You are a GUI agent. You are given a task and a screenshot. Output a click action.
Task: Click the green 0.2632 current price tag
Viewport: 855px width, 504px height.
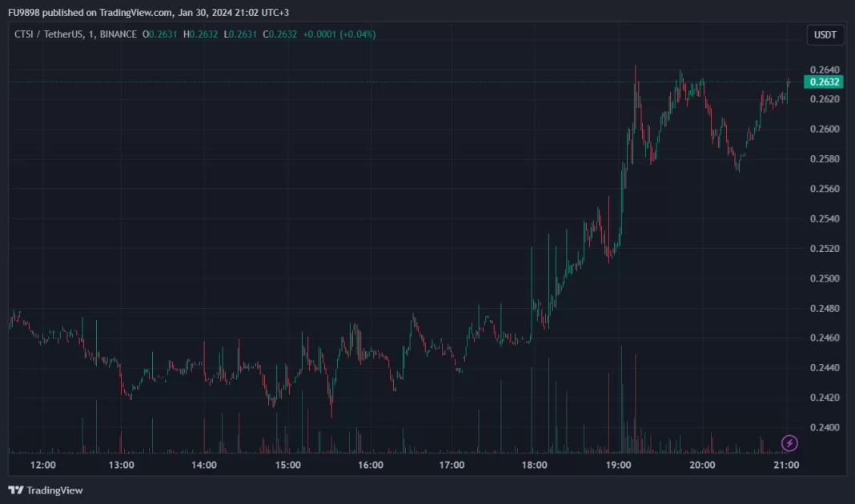coord(824,82)
